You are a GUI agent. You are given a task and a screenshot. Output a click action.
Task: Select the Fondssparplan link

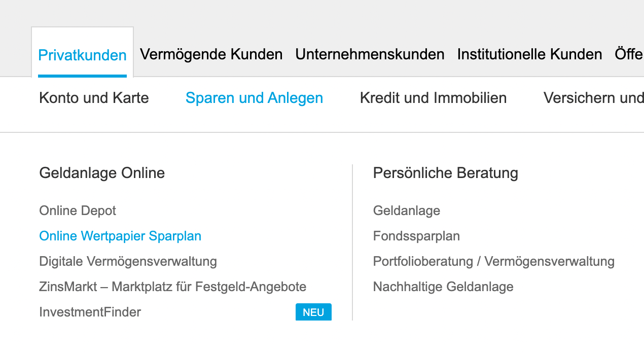[x=416, y=236]
